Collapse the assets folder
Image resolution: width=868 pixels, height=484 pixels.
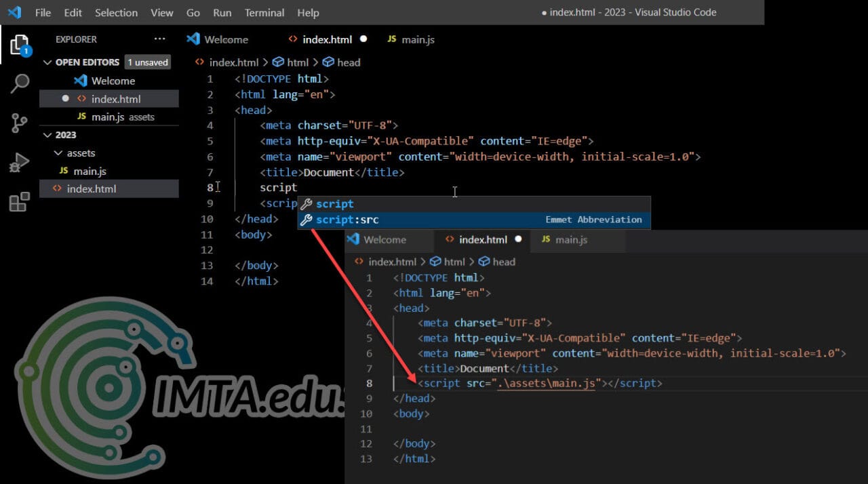pos(58,153)
